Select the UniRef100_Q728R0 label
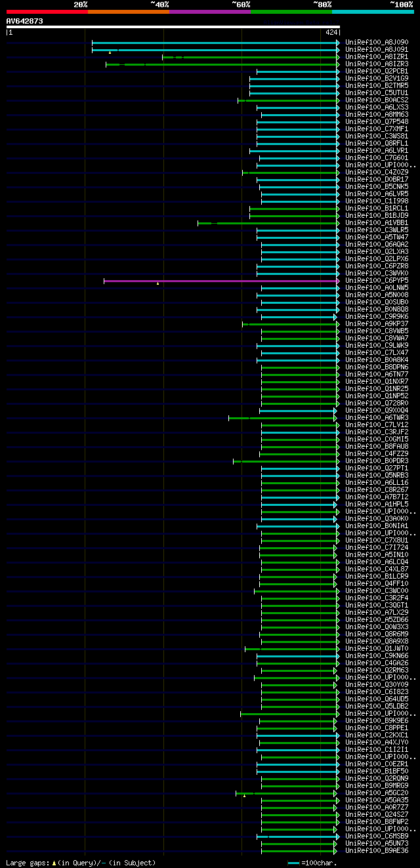Image resolution: width=420 pixels, height=868 pixels. point(377,403)
